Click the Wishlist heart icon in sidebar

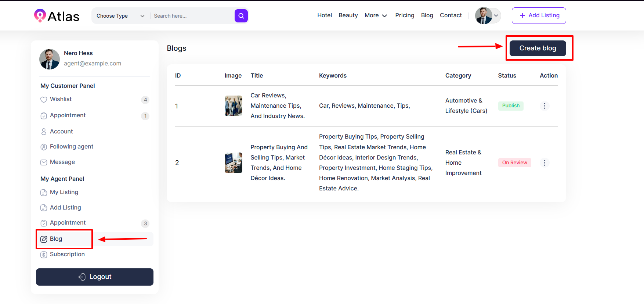click(44, 100)
